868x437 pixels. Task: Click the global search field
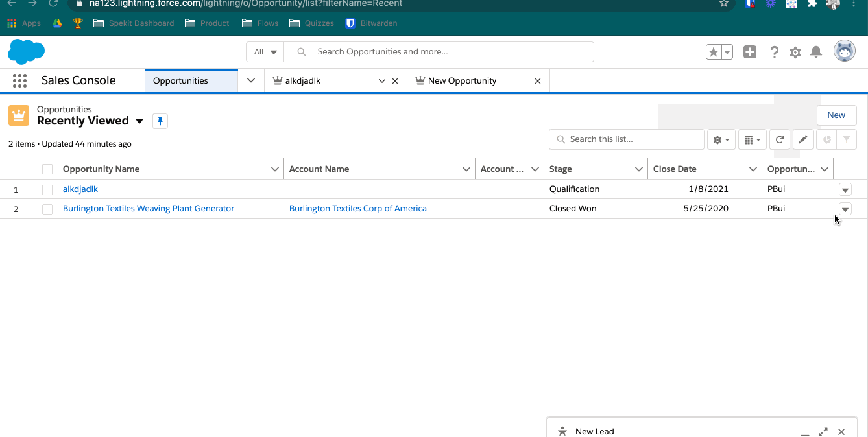click(439, 52)
